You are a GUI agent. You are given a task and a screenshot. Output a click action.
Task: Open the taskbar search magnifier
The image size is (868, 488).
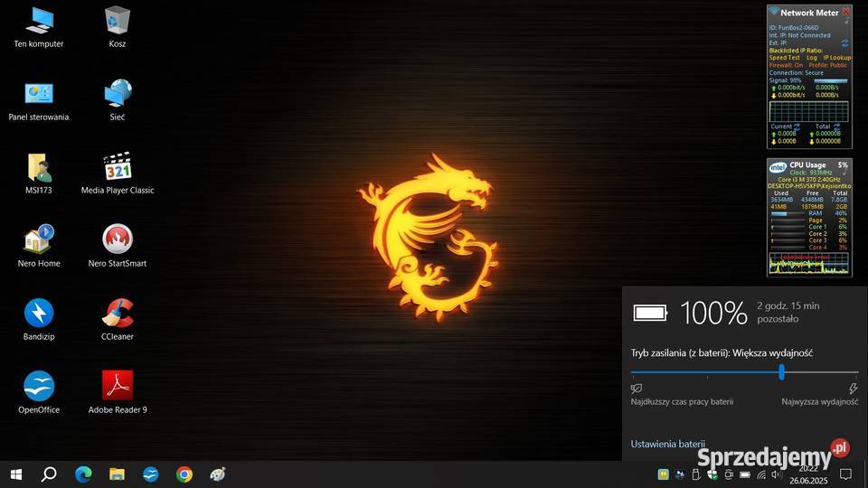(49, 474)
